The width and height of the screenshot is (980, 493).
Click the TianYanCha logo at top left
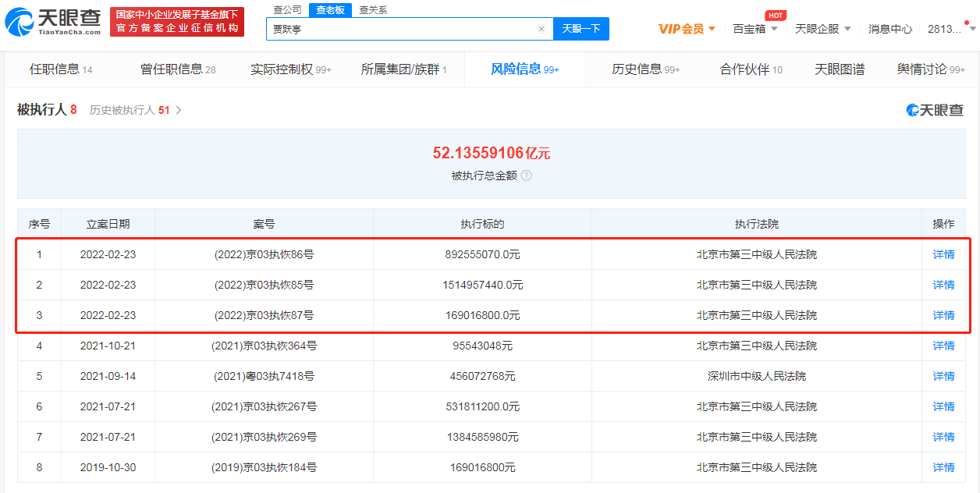(53, 22)
